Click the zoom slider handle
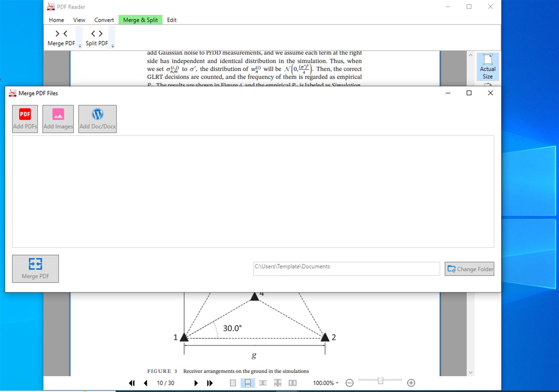This screenshot has width=559, height=392. (x=380, y=380)
